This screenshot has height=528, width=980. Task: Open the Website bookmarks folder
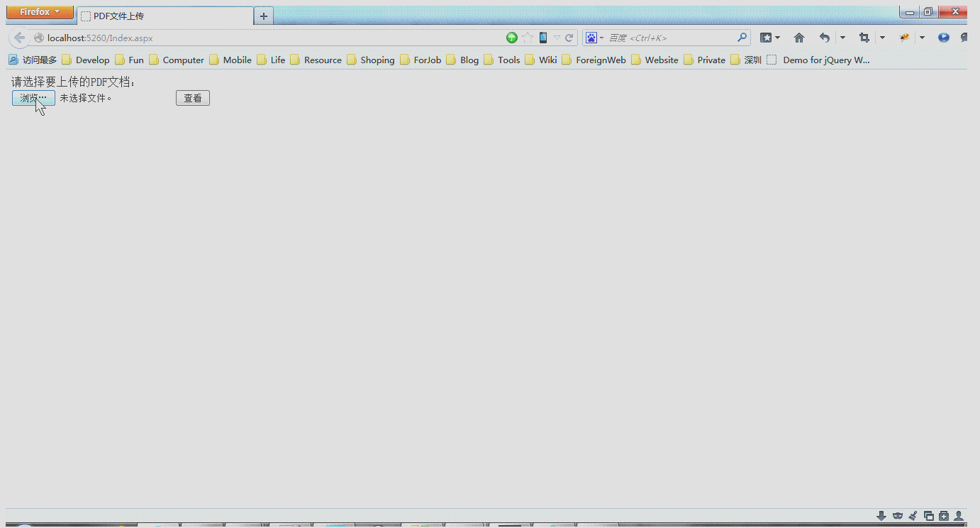(655, 60)
